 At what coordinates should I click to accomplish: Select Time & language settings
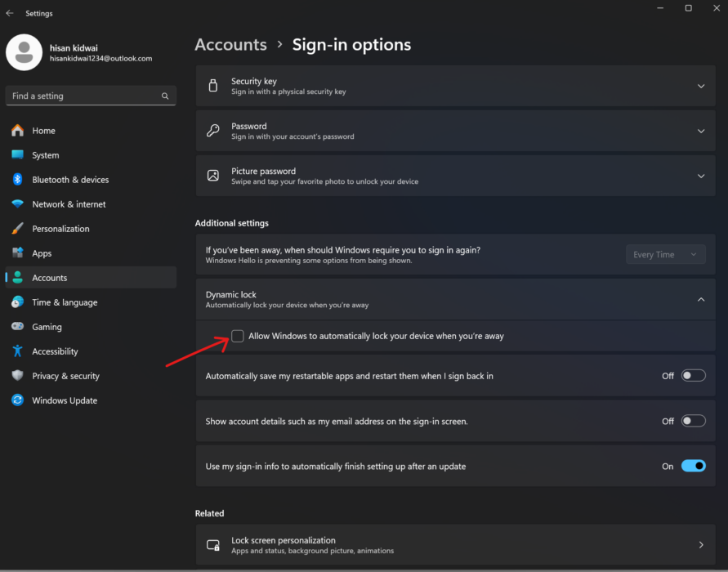click(64, 302)
